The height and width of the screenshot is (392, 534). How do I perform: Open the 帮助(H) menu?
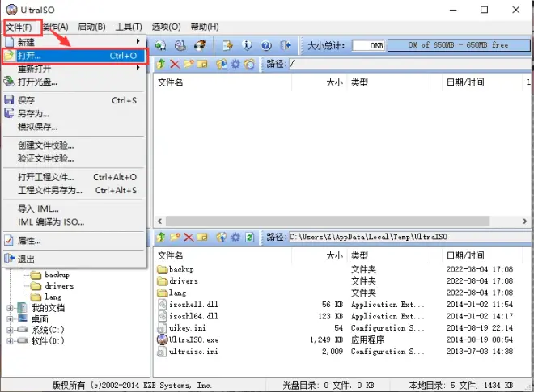(205, 27)
